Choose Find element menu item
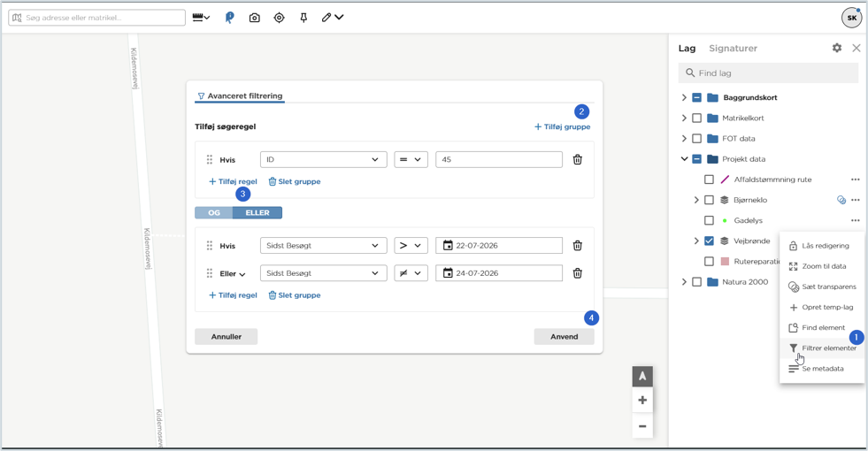Viewport: 868px width, 451px height. [821, 327]
